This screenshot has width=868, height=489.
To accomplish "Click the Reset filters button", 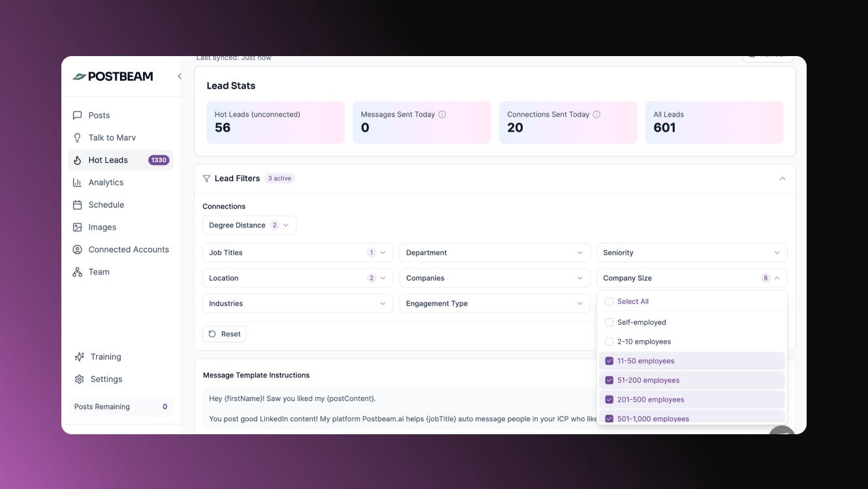I will 224,334.
